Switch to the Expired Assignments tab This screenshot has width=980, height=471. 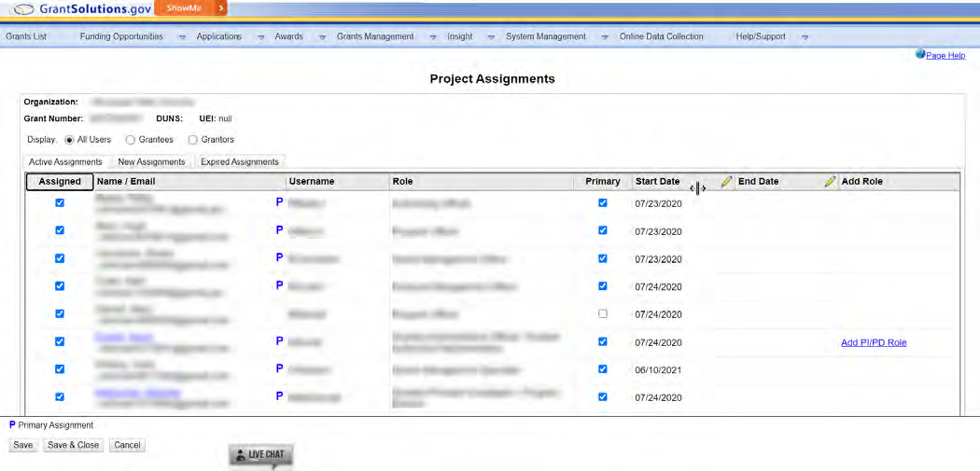pos(240,162)
